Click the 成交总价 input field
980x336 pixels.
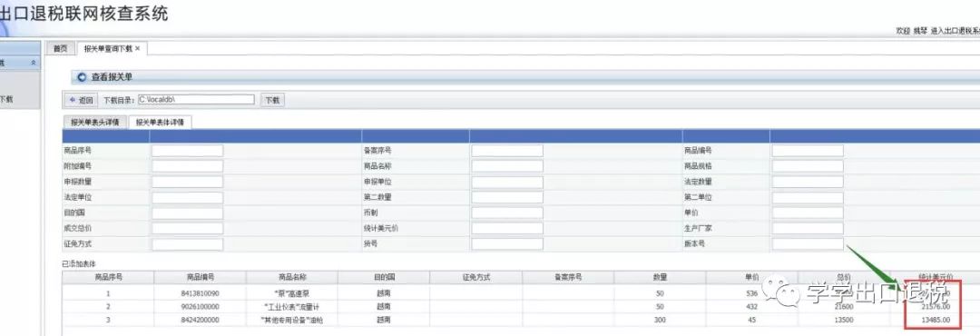pyautogui.click(x=187, y=228)
